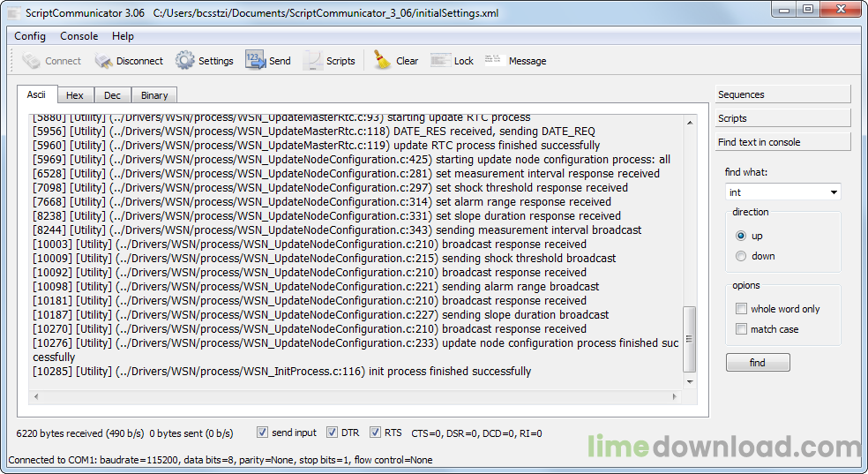Toggle the RTS checkbox
The width and height of the screenshot is (868, 474).
pos(375,433)
